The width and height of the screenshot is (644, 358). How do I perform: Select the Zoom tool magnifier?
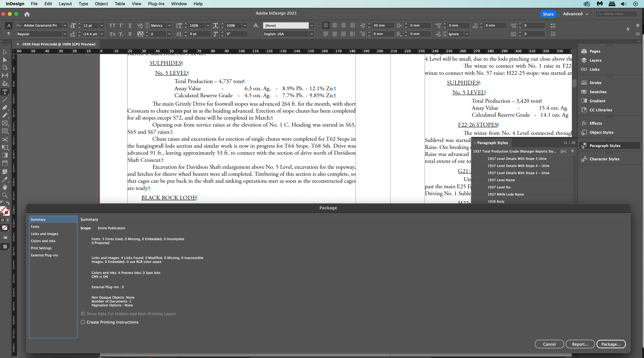(x=5, y=195)
